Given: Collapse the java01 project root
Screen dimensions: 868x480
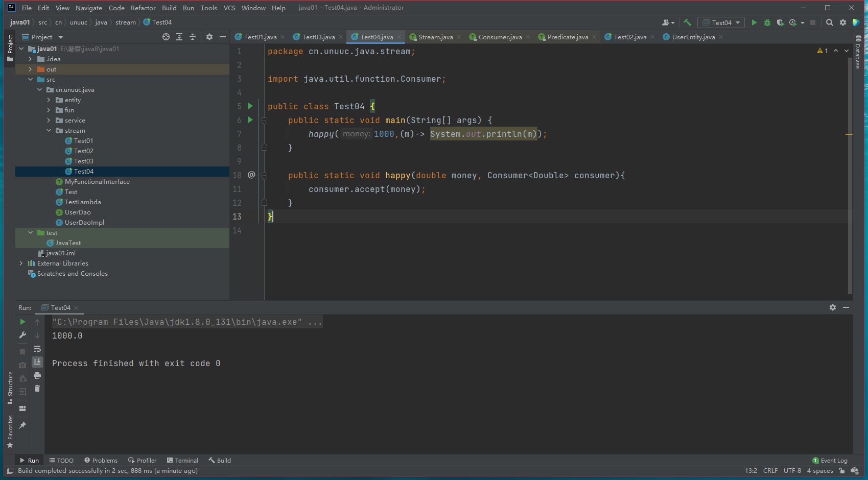Looking at the screenshot, I should pyautogui.click(x=21, y=49).
